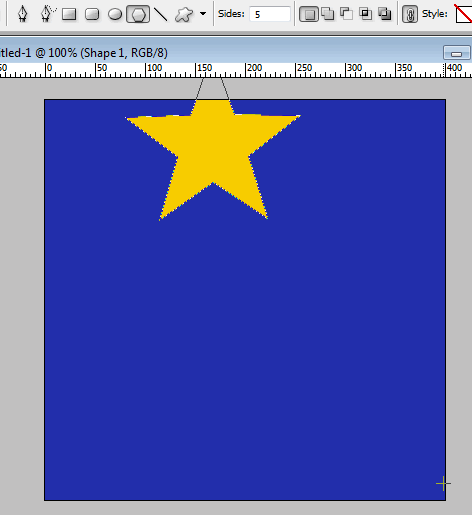Select the Custom Shape tool
The height and width of the screenshot is (515, 472).
[x=184, y=14]
